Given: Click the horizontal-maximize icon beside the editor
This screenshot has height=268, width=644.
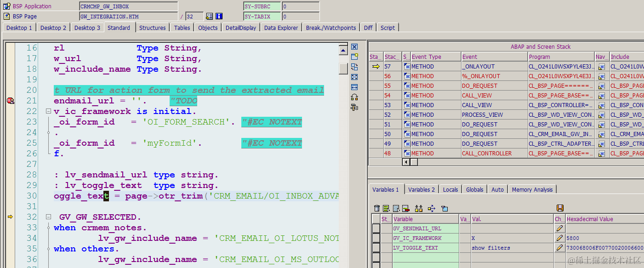Looking at the screenshot, I should click(354, 87).
